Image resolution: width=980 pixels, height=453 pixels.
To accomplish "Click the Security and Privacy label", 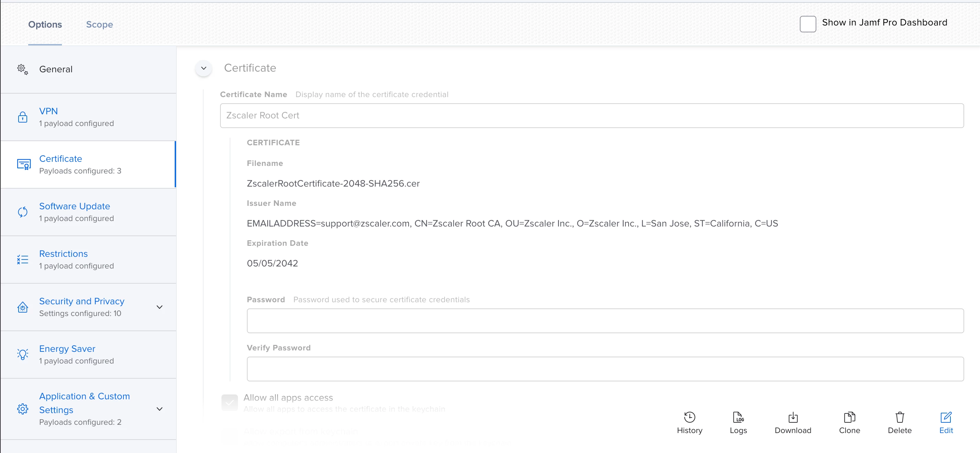I will tap(82, 301).
